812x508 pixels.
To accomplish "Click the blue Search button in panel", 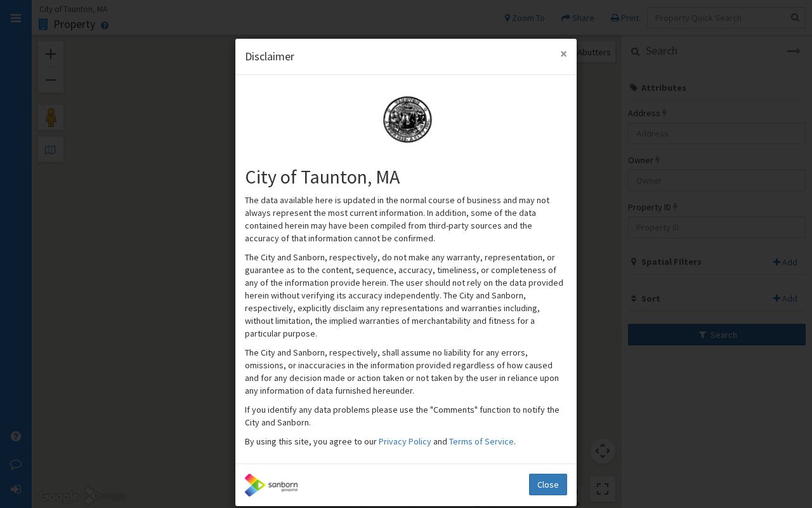I will point(717,335).
